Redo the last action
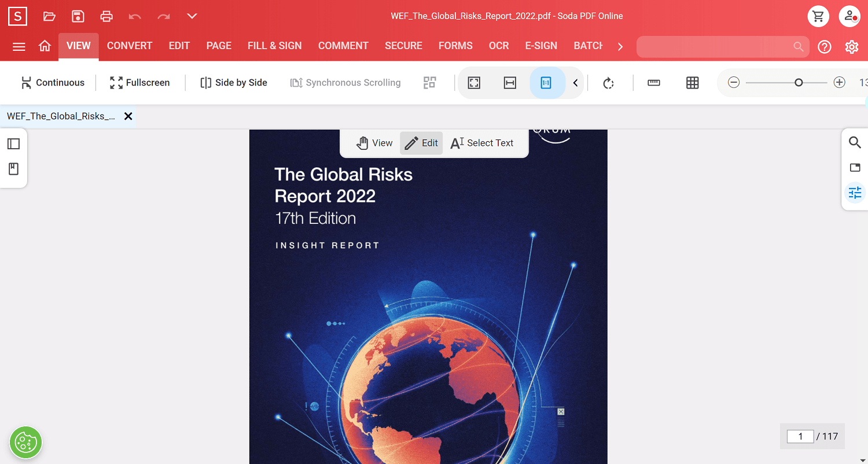Screen dimensions: 868x464 164,16
